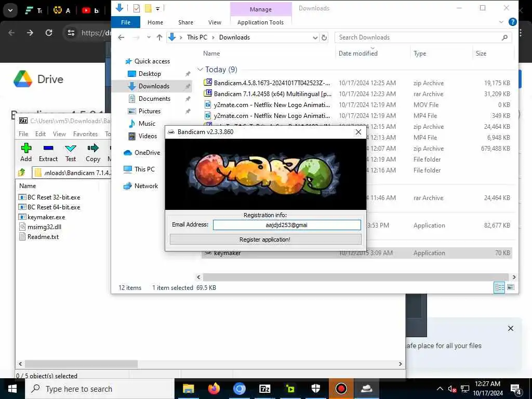Expand the ribbon with the chevron

(501, 22)
